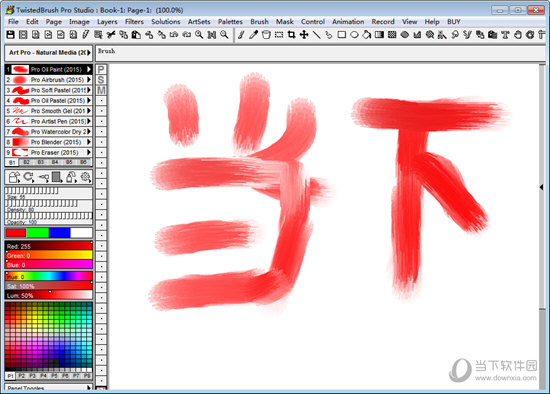Open the Filters menu
Image resolution: width=550 pixels, height=394 pixels.
134,22
